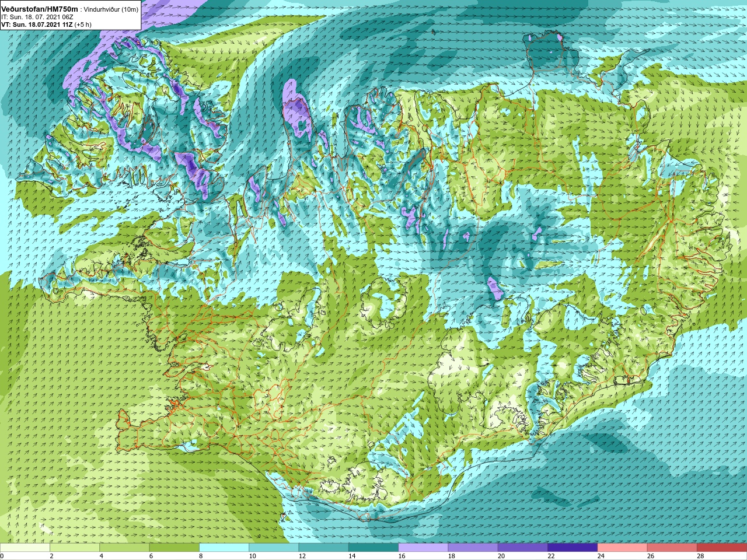747x560 pixels.
Task: Select the 2–4 light green legend swatch
Action: click(x=75, y=548)
